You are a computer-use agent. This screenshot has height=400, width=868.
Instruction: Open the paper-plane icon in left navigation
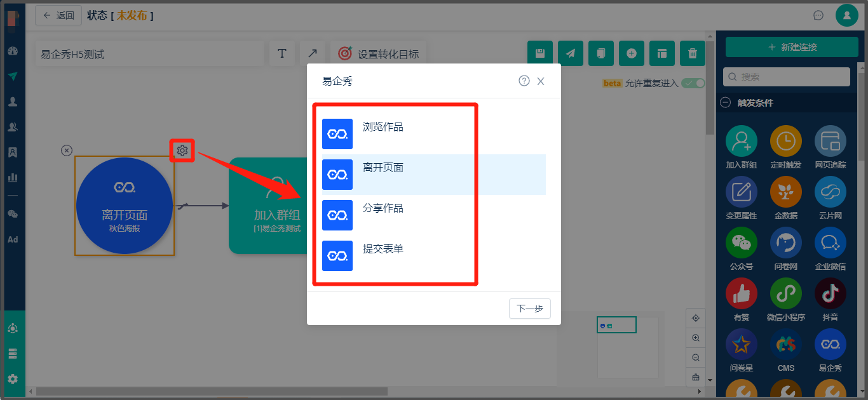pos(13,76)
